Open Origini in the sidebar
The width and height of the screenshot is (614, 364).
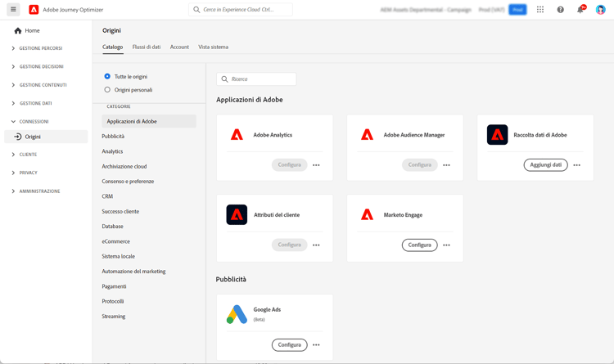click(x=46, y=137)
